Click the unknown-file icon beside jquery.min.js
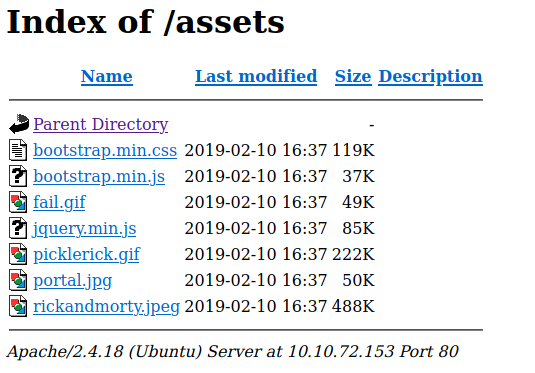The image size is (535, 373). click(x=18, y=228)
